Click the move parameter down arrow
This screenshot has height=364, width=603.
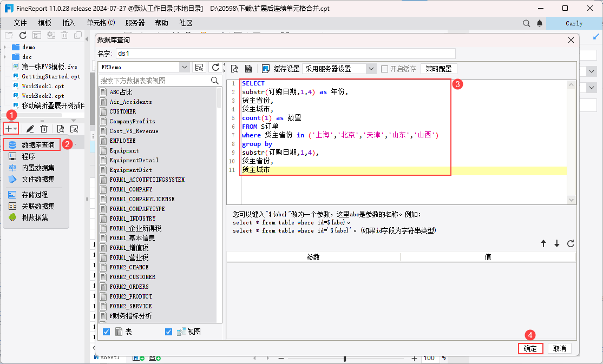pos(556,243)
